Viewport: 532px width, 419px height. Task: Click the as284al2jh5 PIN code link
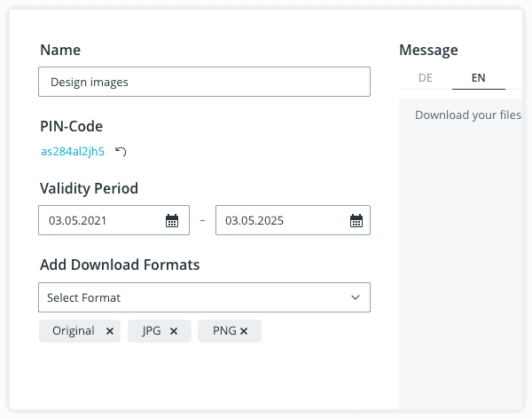click(73, 151)
